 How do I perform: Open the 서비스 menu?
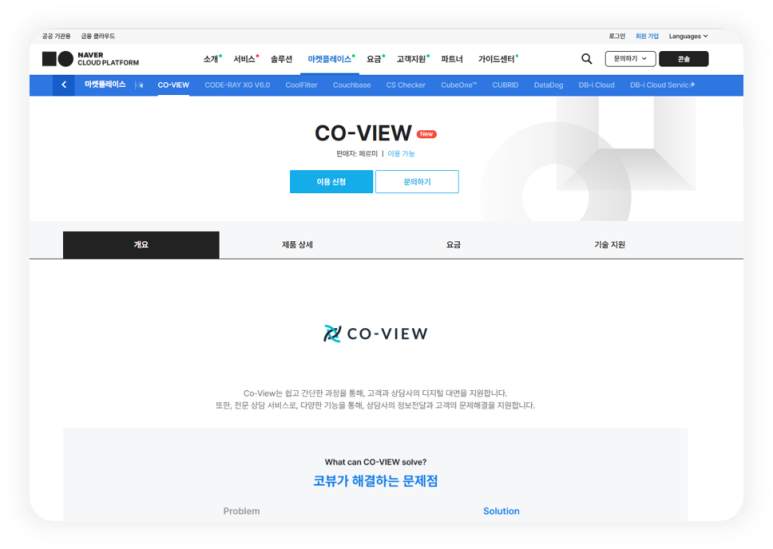coord(246,59)
